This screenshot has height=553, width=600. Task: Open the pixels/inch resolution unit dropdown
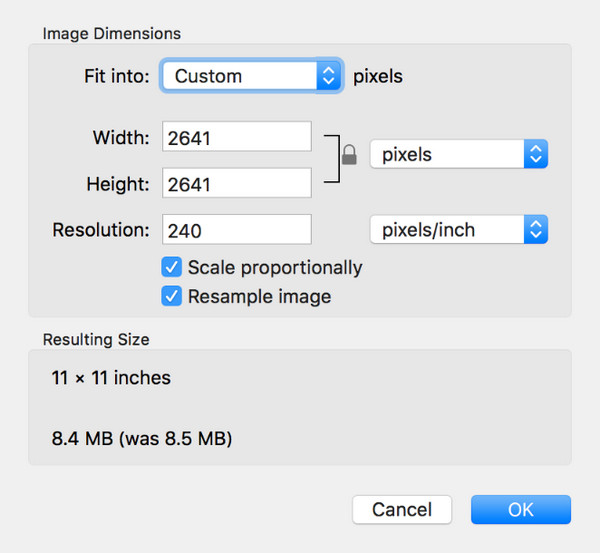[x=447, y=230]
